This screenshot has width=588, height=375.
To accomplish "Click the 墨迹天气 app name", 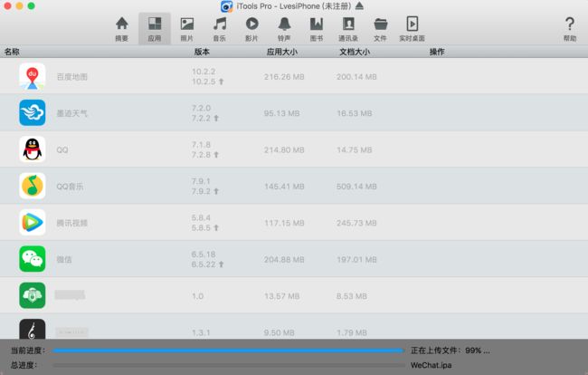I will 72,113.
